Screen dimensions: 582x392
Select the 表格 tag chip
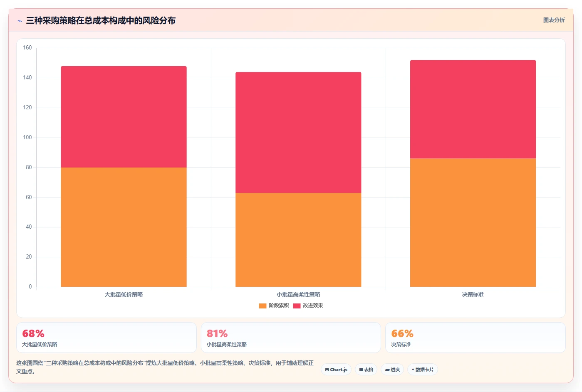[366, 370]
